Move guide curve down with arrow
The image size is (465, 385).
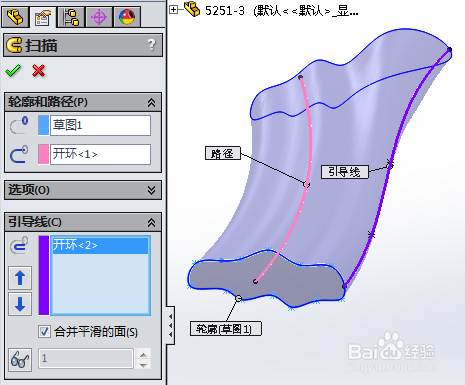(x=20, y=304)
